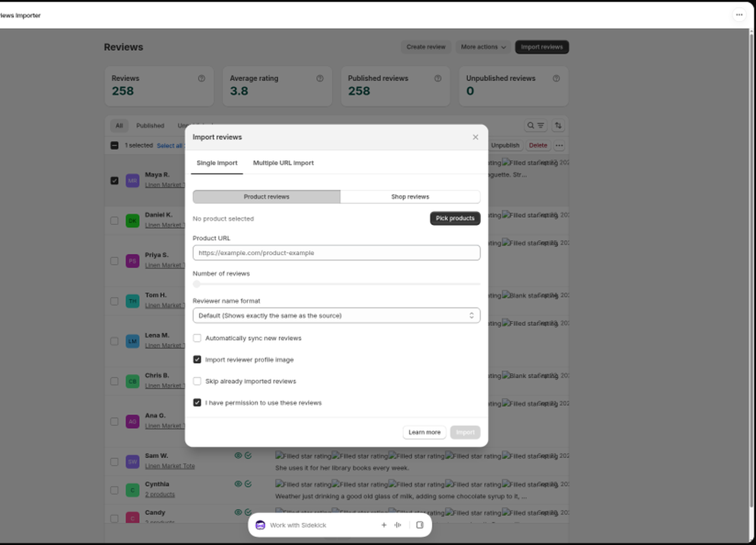Uncheck Maya R. row checkbox
The width and height of the screenshot is (756, 545).
pyautogui.click(x=114, y=180)
